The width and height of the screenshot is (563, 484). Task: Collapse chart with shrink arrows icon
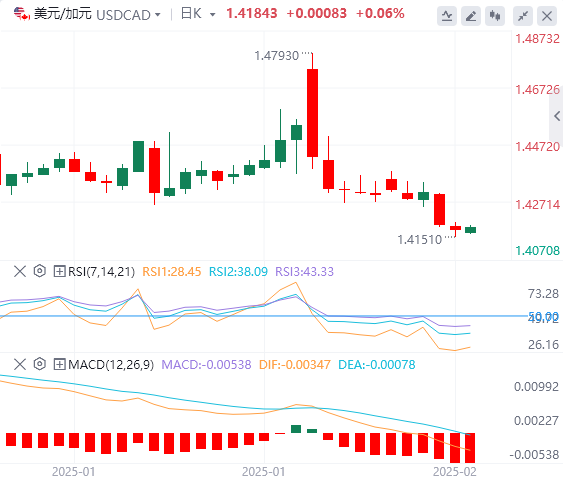(523, 16)
